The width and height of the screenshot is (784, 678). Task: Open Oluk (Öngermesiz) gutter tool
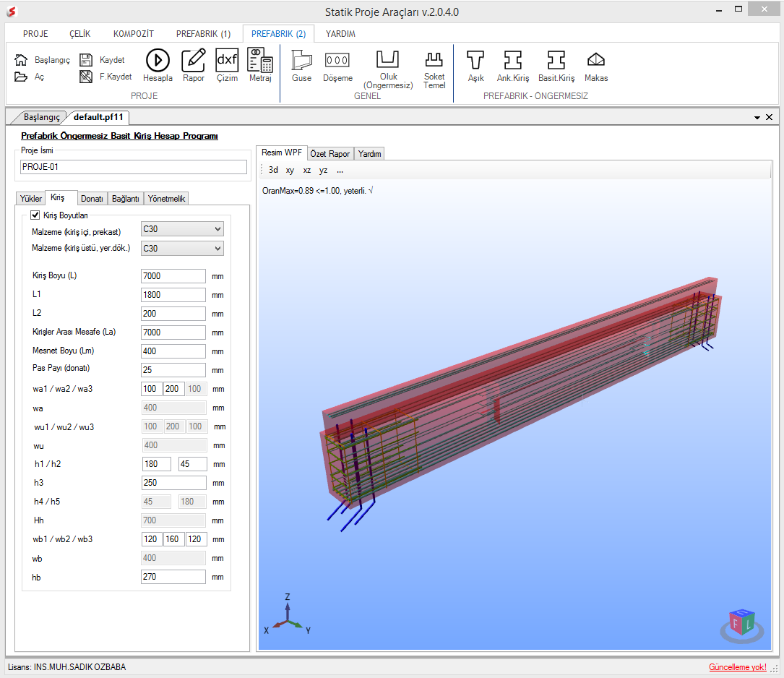click(388, 59)
